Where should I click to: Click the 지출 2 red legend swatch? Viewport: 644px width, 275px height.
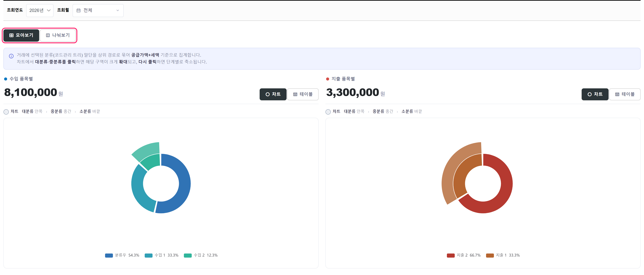click(451, 256)
